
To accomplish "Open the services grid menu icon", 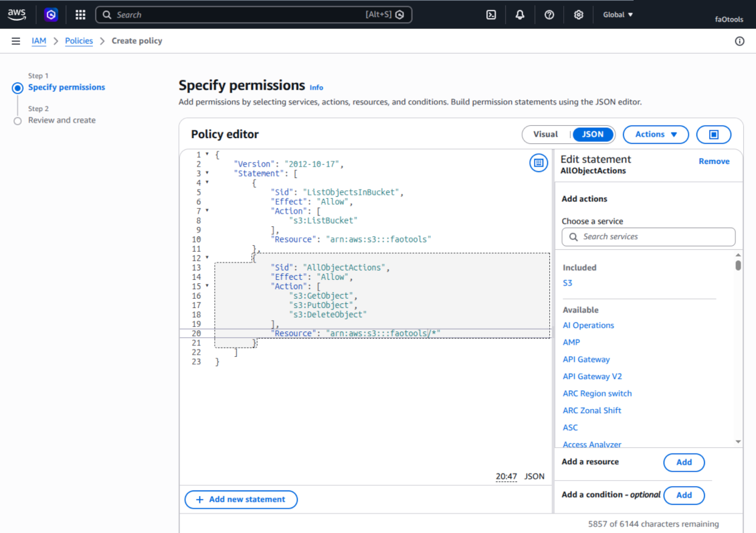I will (x=80, y=15).
